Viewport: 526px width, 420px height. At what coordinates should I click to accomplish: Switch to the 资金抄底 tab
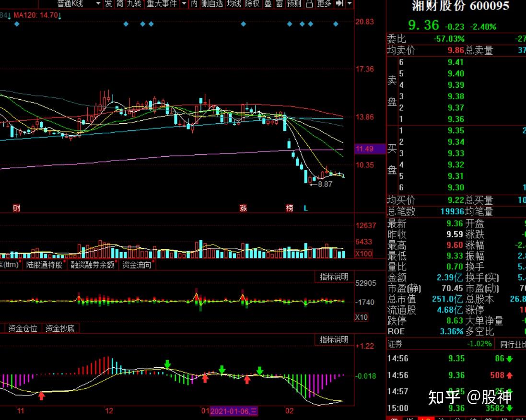pos(60,328)
